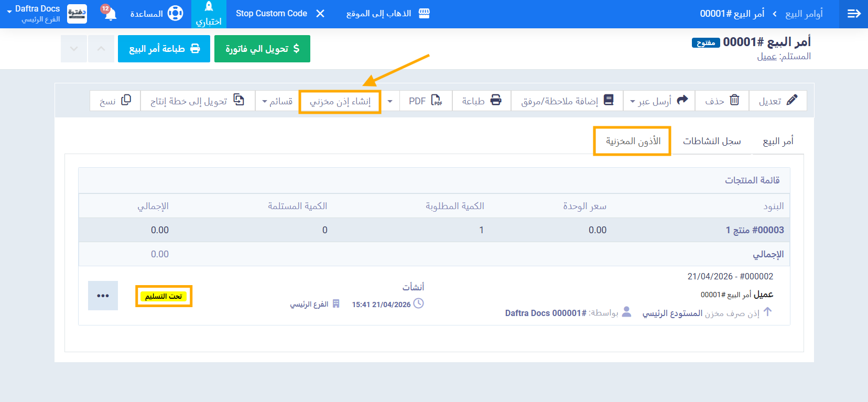The image size is (868, 402).
Task: Click the نسخ copy button
Action: 115,101
